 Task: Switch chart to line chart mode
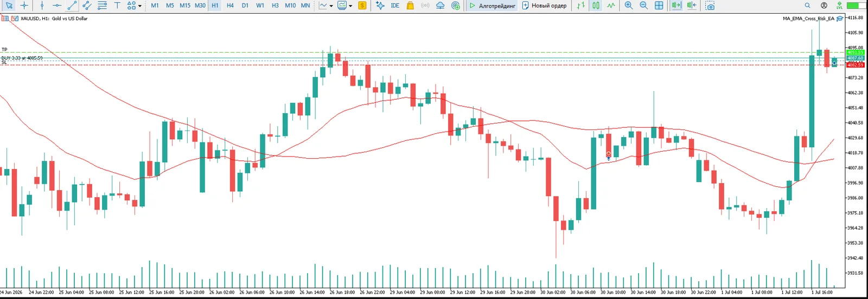tap(611, 5)
